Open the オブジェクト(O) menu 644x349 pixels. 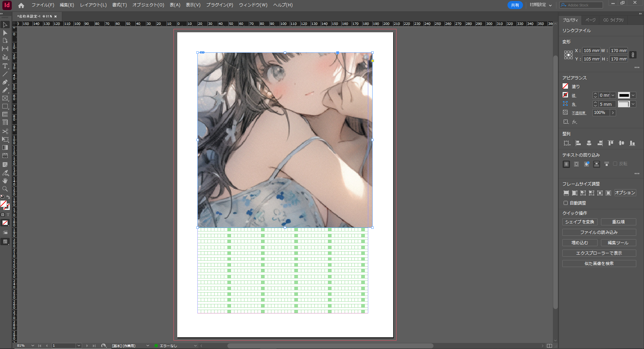(148, 5)
